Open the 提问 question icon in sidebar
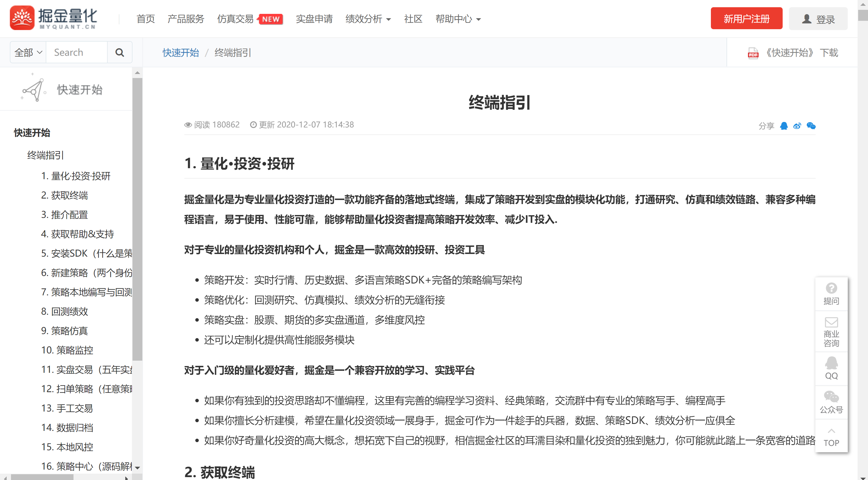Image resolution: width=868 pixels, height=480 pixels. pyautogui.click(x=831, y=293)
